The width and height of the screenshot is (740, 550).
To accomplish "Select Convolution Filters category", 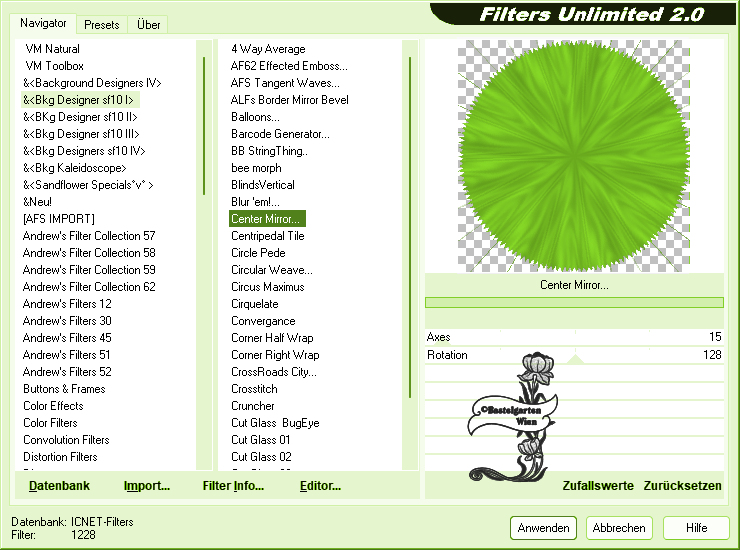I will click(x=66, y=440).
